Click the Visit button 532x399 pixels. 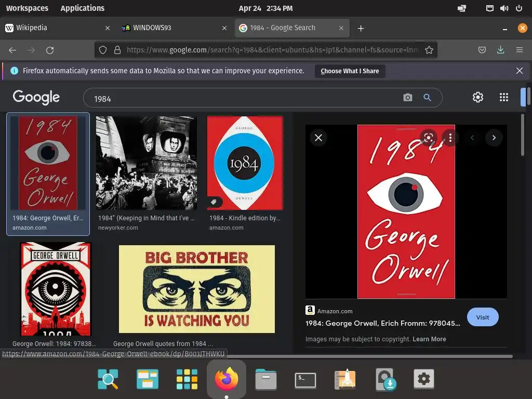[483, 317]
